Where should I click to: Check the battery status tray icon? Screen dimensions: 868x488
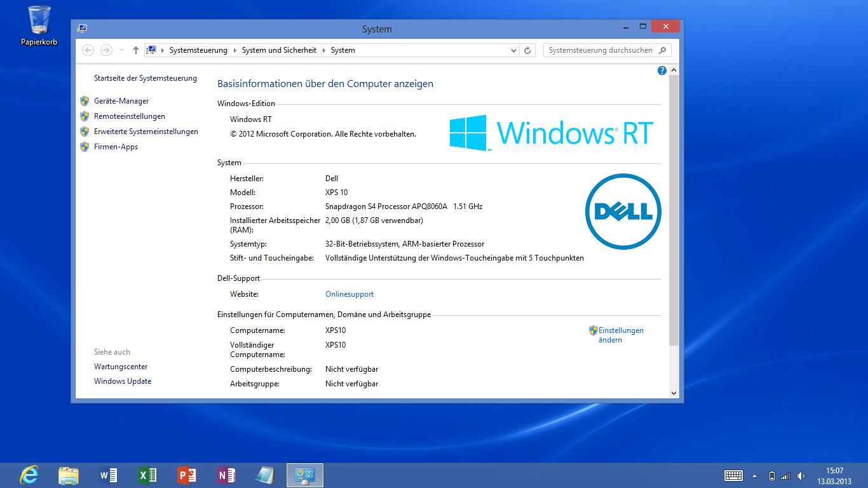[772, 476]
